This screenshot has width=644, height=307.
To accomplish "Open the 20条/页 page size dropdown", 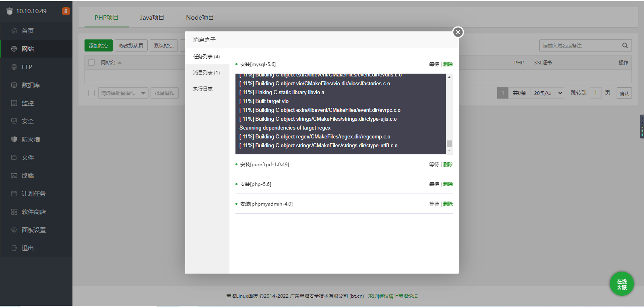I will (547, 93).
